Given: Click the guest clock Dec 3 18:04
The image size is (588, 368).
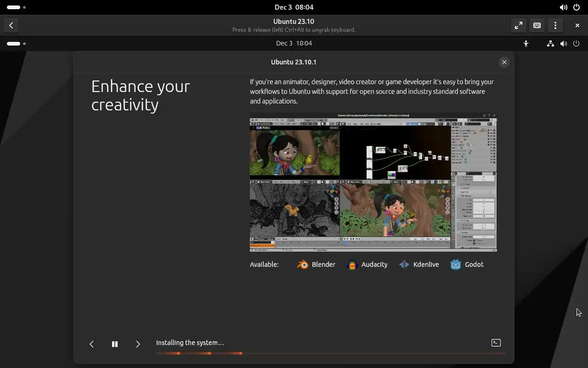Looking at the screenshot, I should click(x=294, y=43).
